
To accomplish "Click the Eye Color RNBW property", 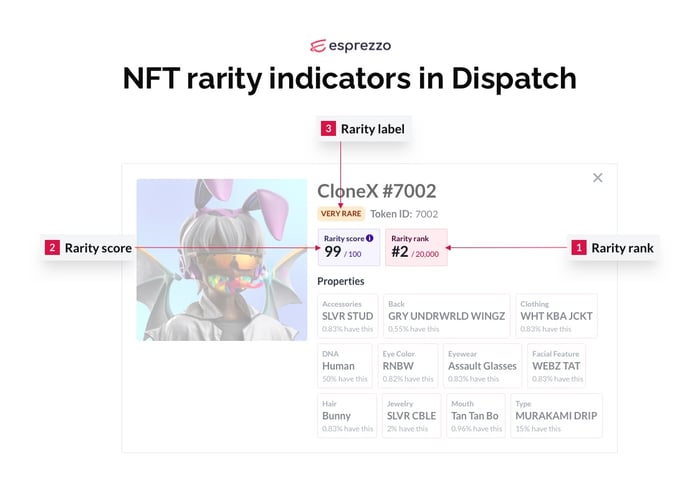I will pos(408,366).
